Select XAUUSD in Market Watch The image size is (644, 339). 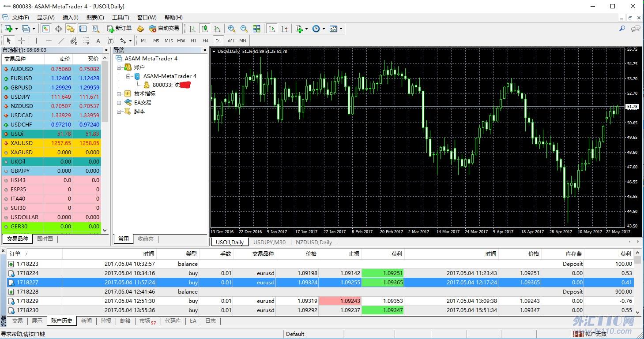coord(51,143)
